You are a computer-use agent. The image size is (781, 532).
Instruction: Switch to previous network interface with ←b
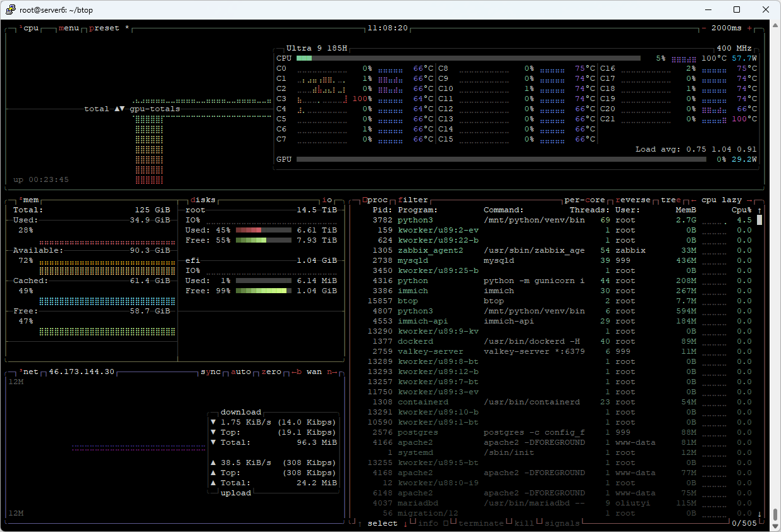[296, 372]
